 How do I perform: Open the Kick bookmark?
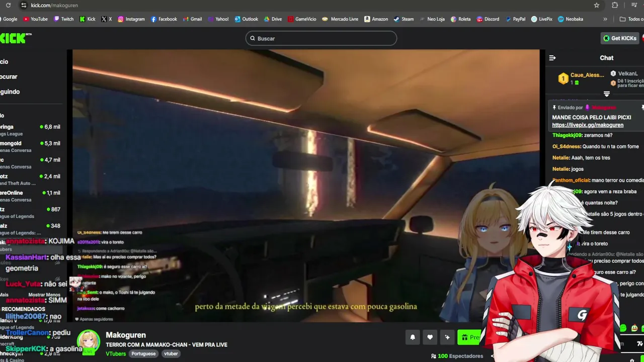click(87, 19)
